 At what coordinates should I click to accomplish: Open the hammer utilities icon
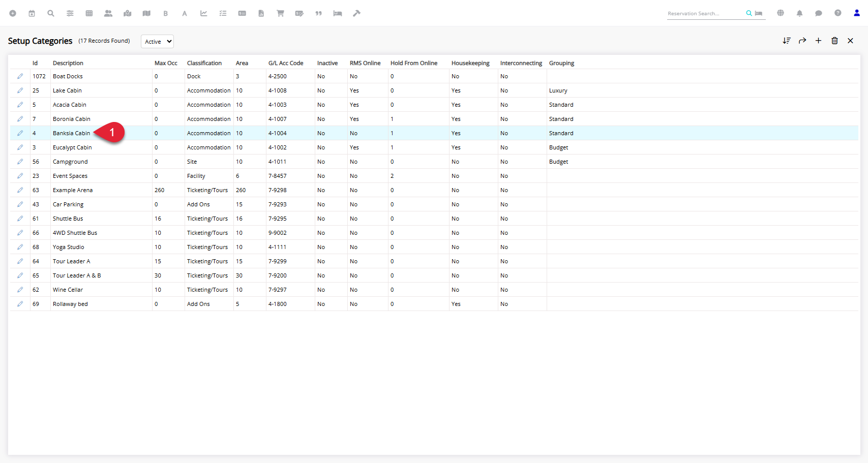(356, 13)
